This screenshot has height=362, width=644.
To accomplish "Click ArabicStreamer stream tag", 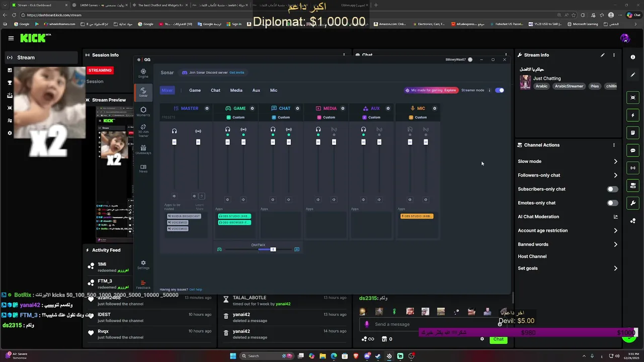I will click(x=569, y=86).
